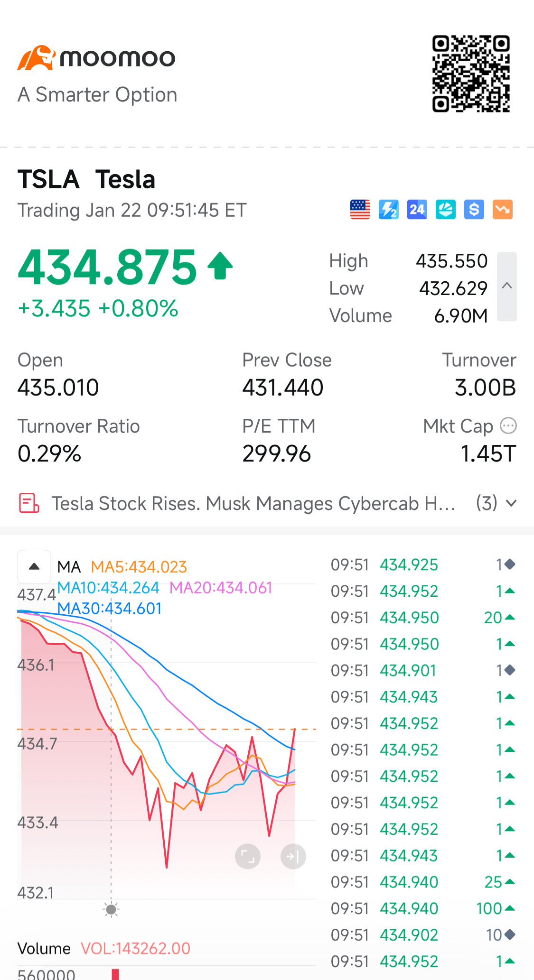Tap the sun market-open marker on timeline

(x=111, y=909)
